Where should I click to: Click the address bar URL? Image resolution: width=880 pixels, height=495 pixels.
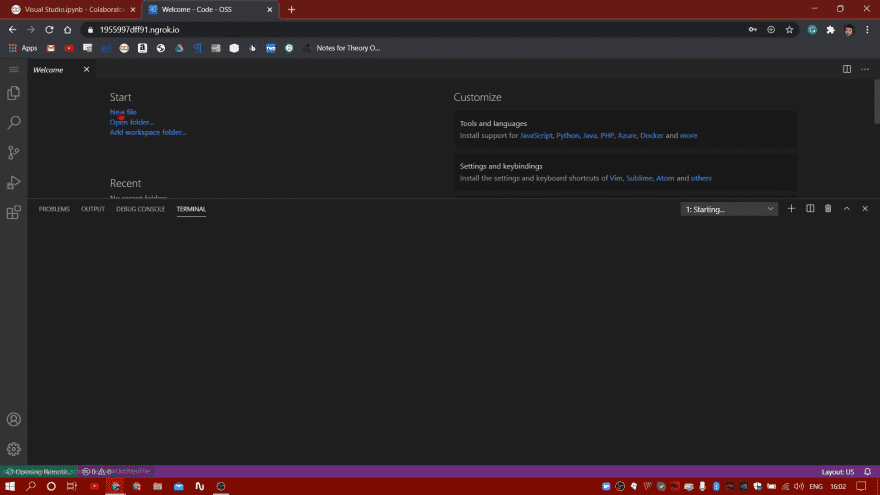click(x=140, y=30)
